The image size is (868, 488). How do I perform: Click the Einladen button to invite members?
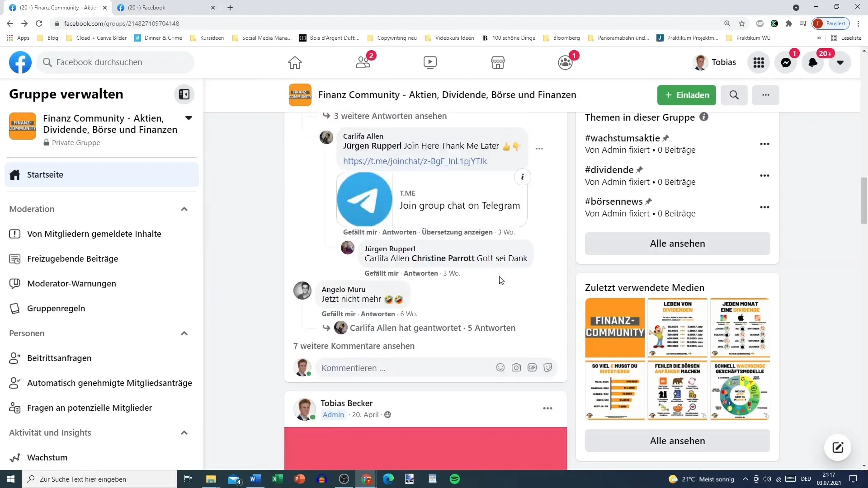coord(686,95)
